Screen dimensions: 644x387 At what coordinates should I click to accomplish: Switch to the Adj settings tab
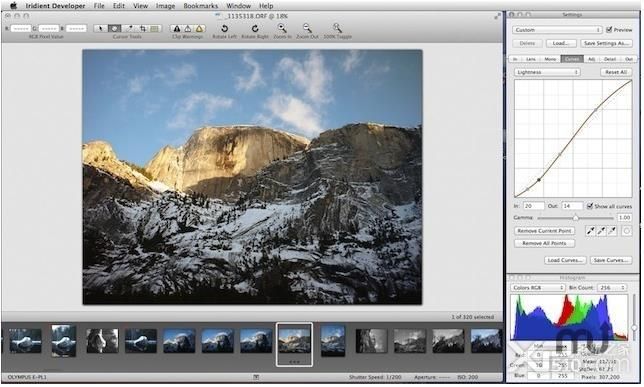coord(591,59)
